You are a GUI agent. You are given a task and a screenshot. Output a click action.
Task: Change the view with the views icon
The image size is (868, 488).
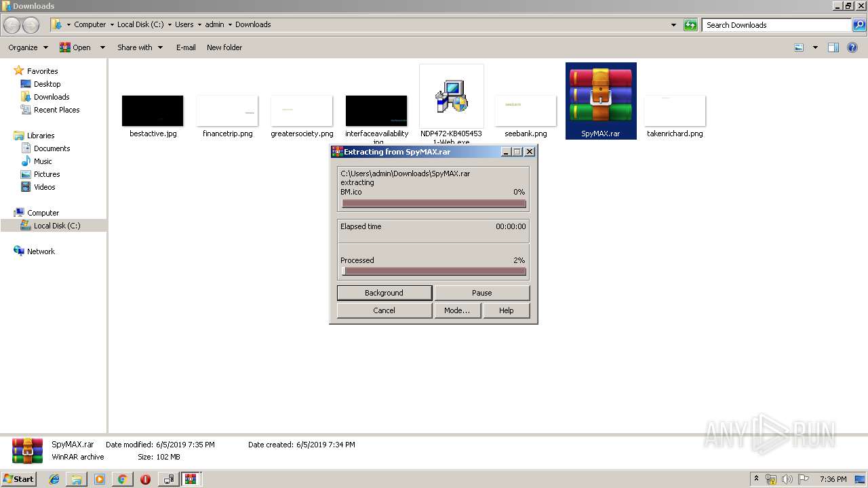click(799, 47)
